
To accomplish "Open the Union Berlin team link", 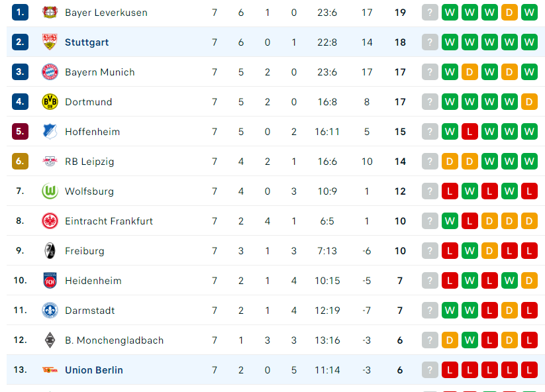I will tap(94, 370).
